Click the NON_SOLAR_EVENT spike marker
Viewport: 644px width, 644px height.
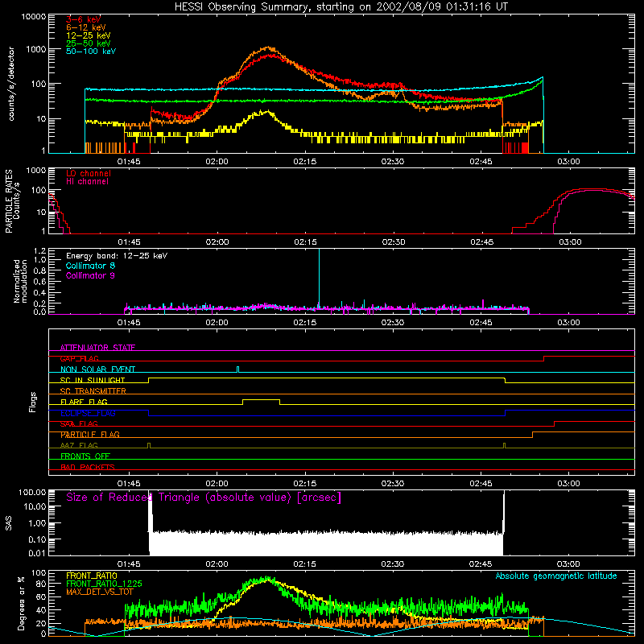(237, 369)
